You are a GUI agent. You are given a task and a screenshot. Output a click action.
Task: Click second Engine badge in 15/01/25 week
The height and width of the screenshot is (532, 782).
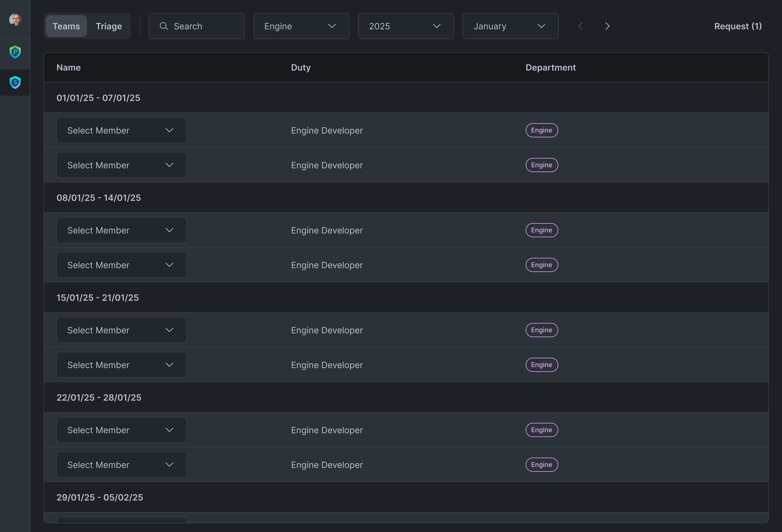(542, 365)
